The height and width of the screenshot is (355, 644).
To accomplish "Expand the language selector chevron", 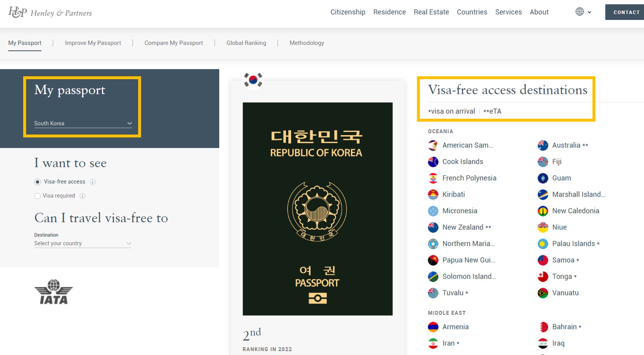I will tap(589, 12).
